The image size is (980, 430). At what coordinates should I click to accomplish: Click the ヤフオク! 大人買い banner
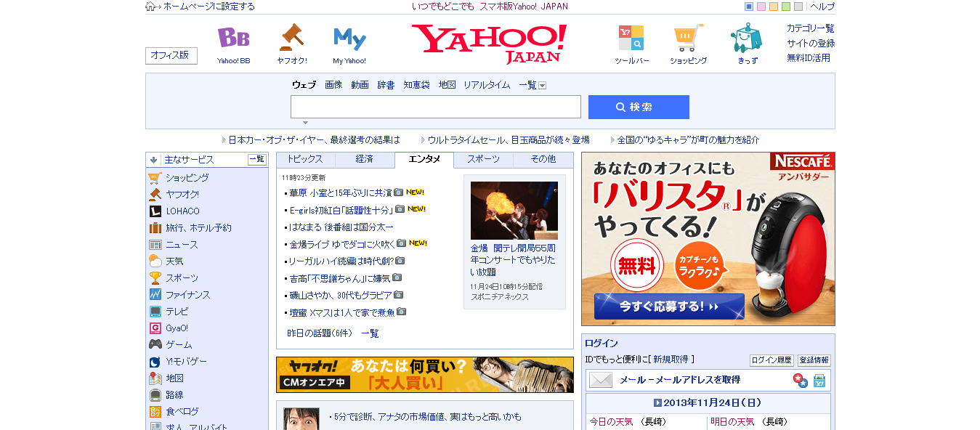coord(425,375)
